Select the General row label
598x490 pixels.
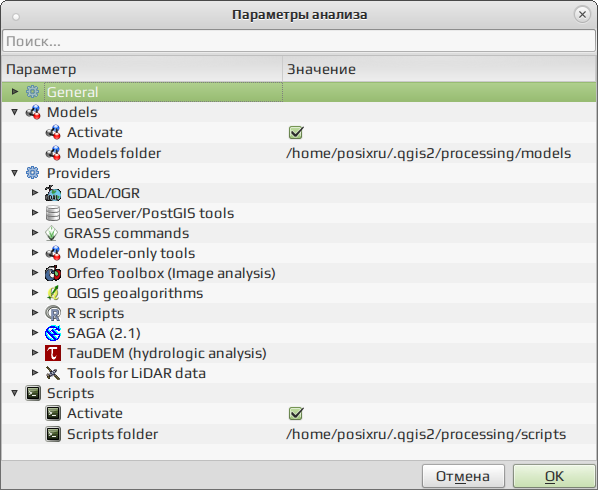click(x=72, y=92)
